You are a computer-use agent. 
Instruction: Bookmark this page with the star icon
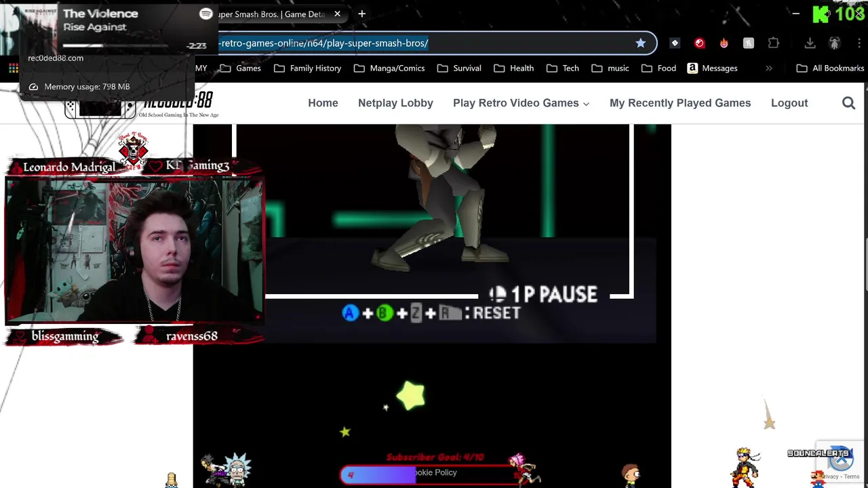click(640, 43)
